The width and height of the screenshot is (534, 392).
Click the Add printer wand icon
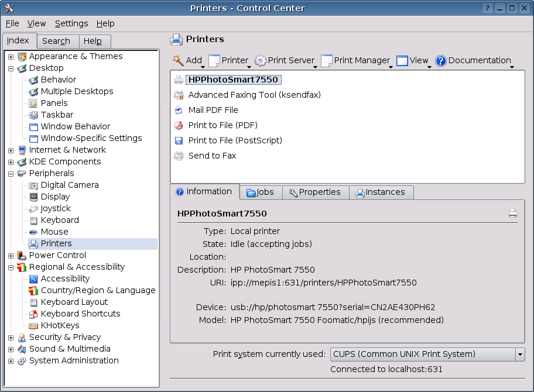[178, 61]
